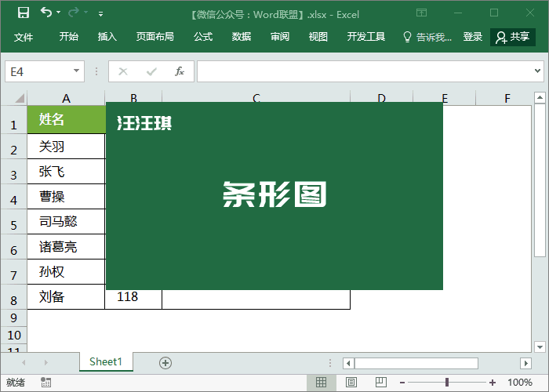
Task: Click the zoom slider handle
Action: pyautogui.click(x=447, y=383)
